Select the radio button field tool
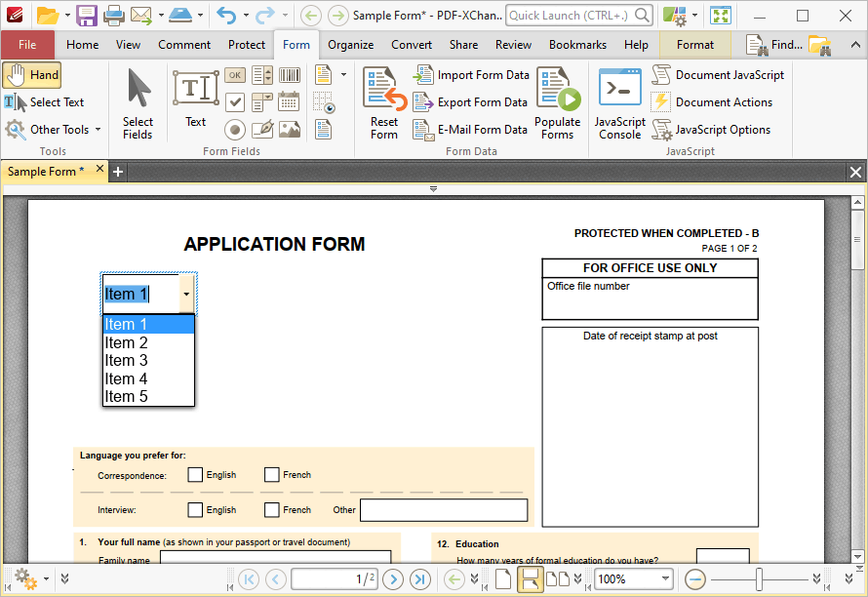The width and height of the screenshot is (868, 597). coord(235,130)
